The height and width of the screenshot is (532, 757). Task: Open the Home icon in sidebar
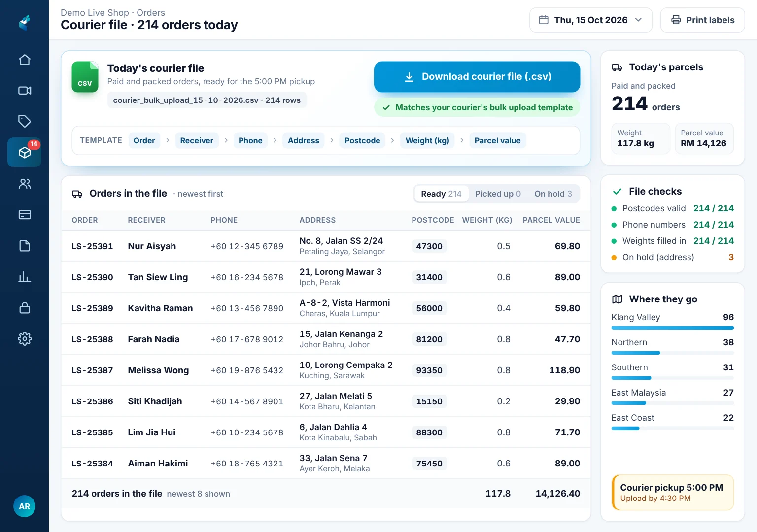coord(25,60)
